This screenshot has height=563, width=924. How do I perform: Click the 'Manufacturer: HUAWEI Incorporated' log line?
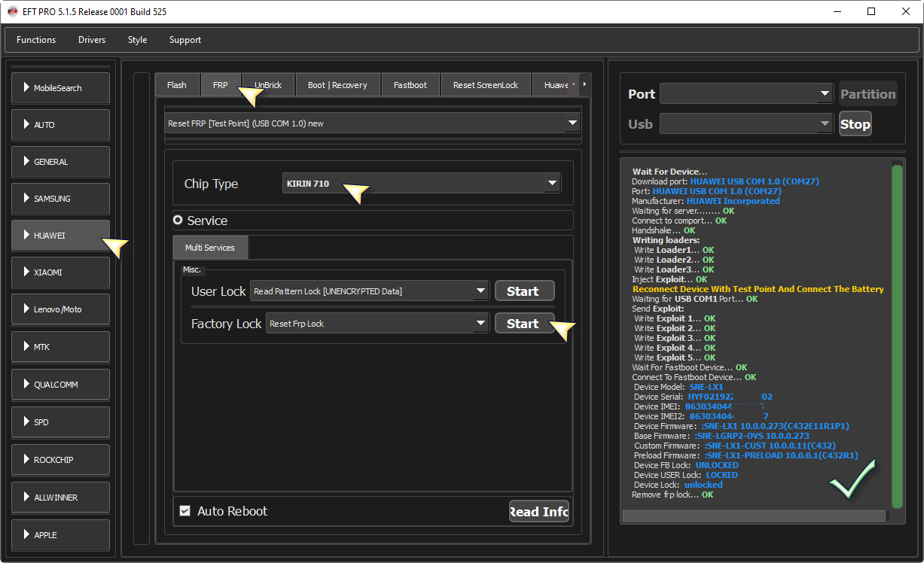pos(706,201)
